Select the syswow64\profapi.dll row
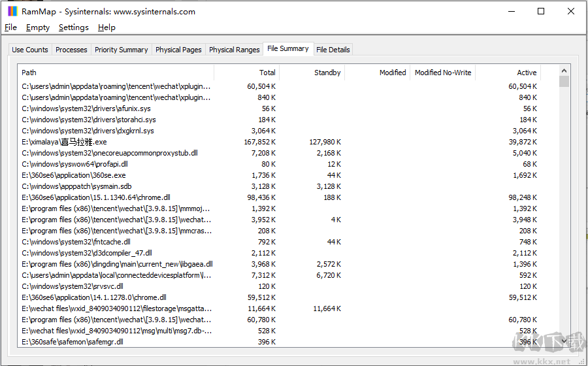 (280, 164)
